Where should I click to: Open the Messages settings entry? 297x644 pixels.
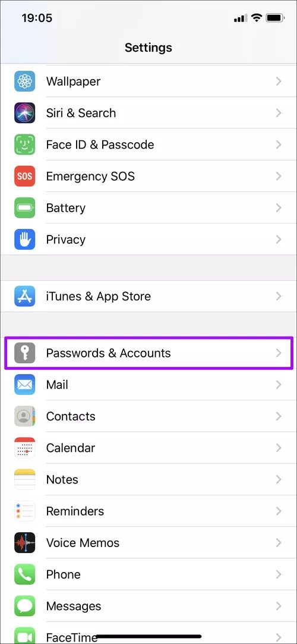tap(148, 606)
